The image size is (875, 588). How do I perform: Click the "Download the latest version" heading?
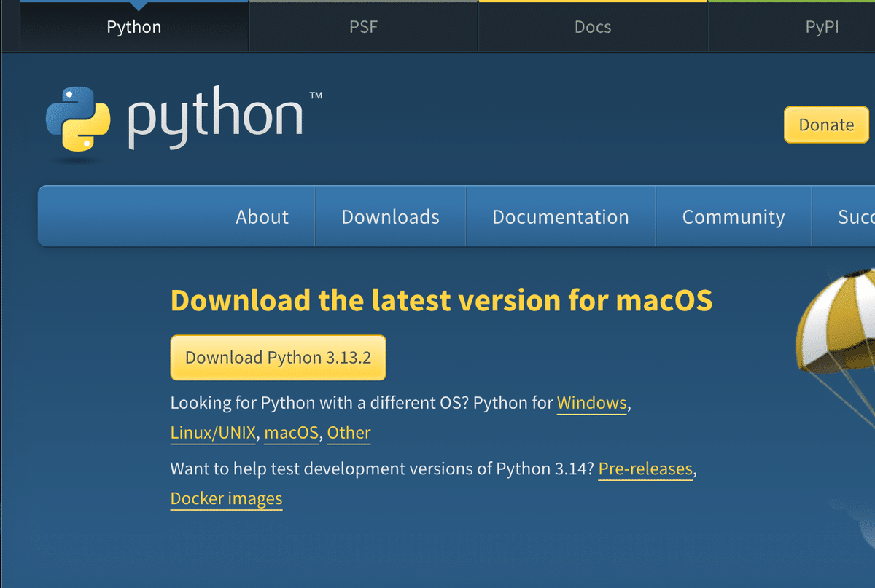coord(441,300)
